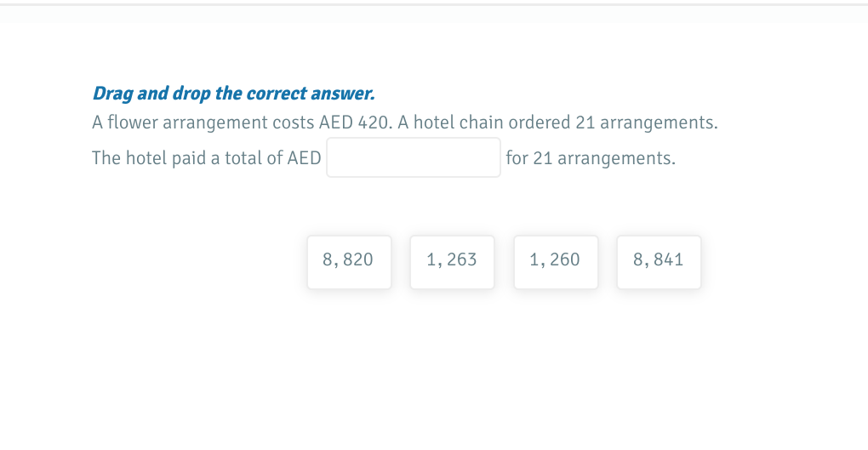
Task: Pick the 8,841 answer tile
Action: pyautogui.click(x=659, y=261)
